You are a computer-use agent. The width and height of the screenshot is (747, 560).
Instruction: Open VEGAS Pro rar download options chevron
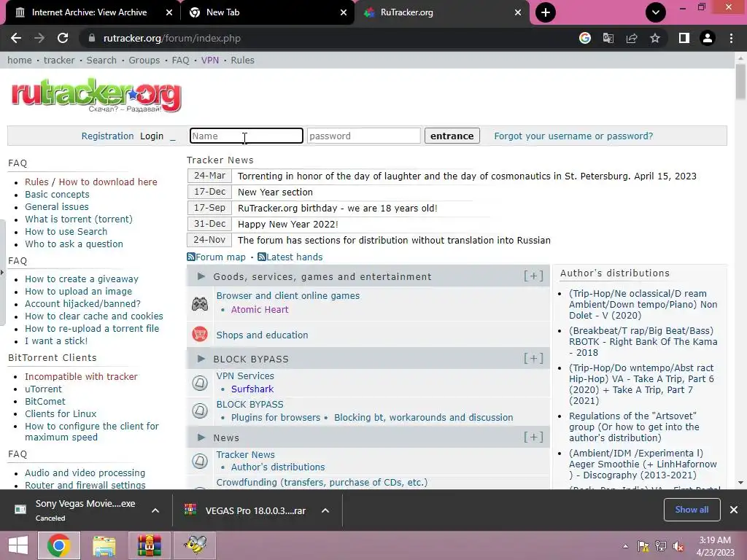[x=325, y=510]
